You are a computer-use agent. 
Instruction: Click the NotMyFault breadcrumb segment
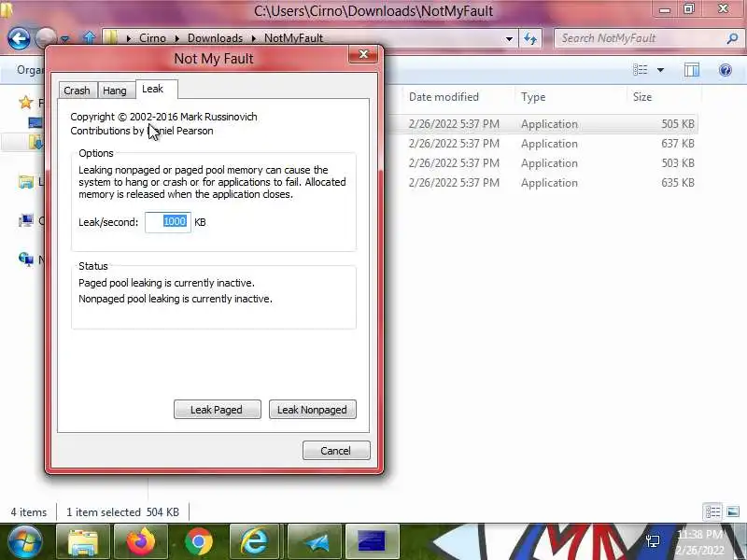point(293,38)
